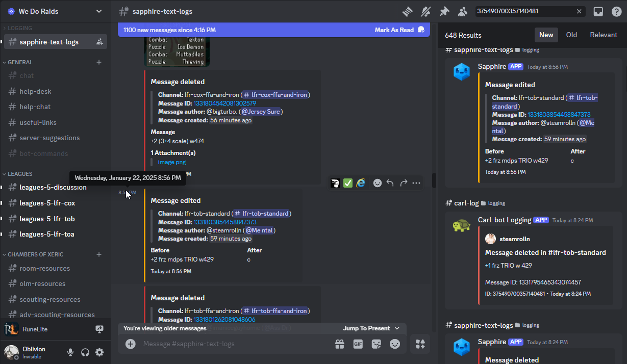Open the room-resources channel
The height and width of the screenshot is (364, 627).
pos(56,268)
